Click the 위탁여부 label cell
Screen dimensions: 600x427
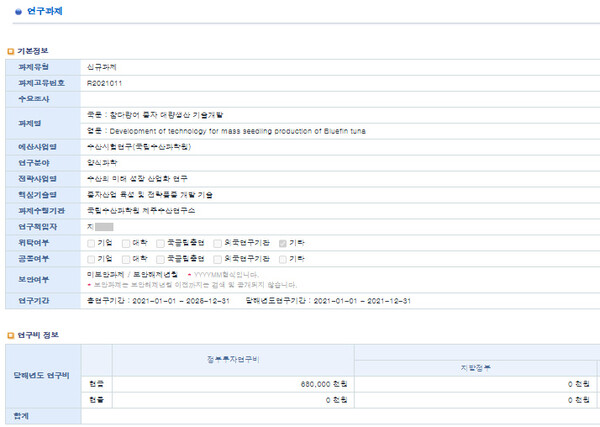pos(43,243)
